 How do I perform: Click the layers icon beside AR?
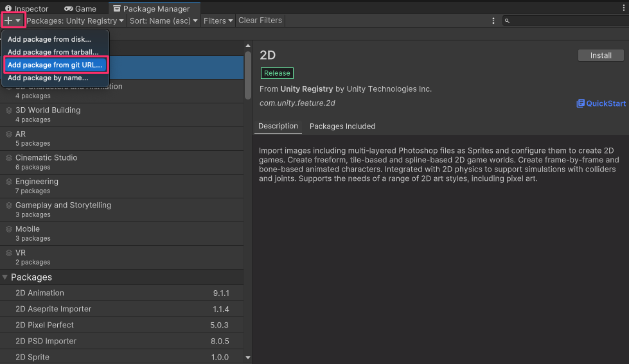coord(9,134)
